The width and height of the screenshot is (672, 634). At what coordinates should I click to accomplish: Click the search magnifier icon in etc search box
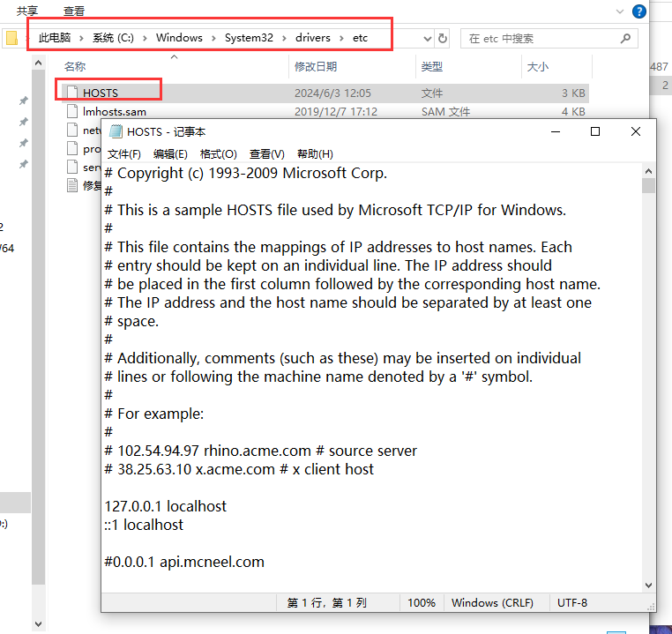pos(626,39)
